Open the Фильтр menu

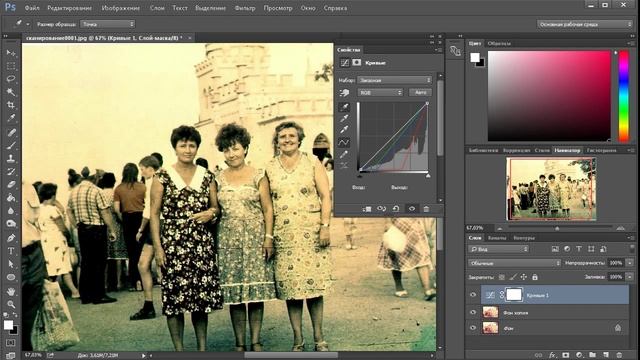pos(245,8)
